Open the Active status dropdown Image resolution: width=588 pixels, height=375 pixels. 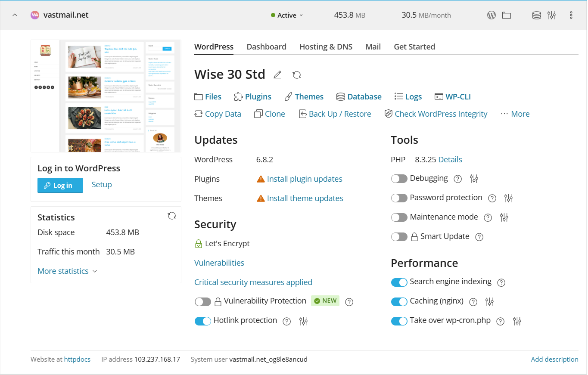tap(287, 15)
